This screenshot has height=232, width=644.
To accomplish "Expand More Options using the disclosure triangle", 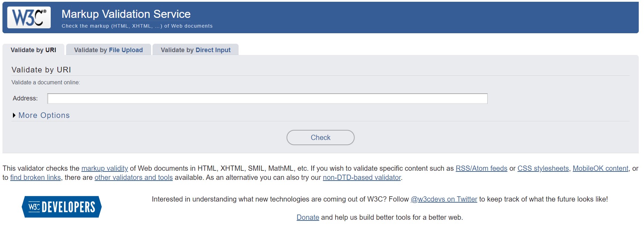I will (14, 115).
